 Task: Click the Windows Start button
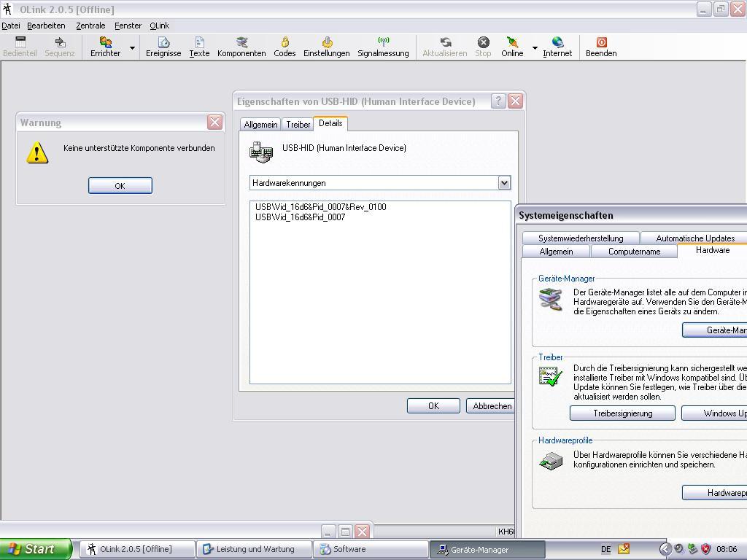click(x=35, y=549)
